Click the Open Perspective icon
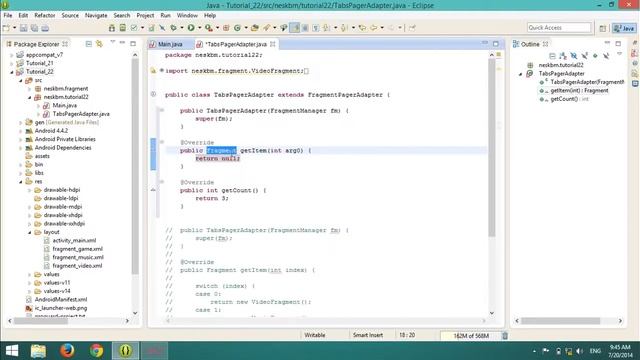The image size is (640, 360). point(602,28)
